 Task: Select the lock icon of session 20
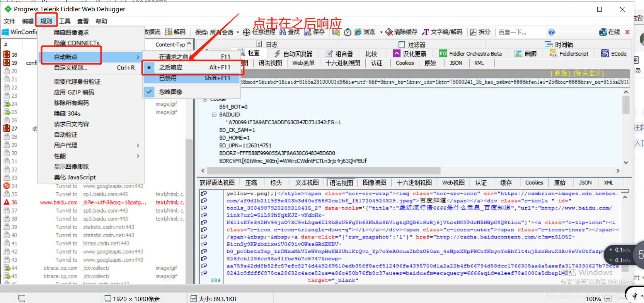tap(7, 71)
